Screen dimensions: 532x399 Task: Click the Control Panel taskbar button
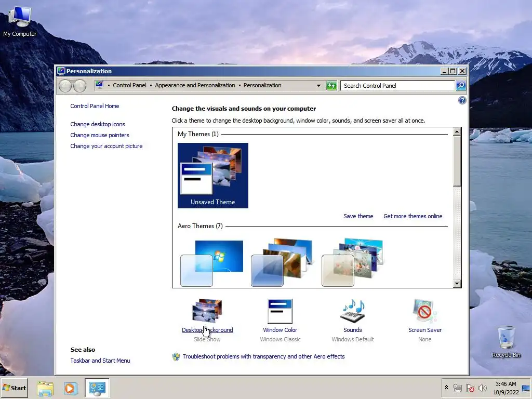pyautogui.click(x=97, y=388)
